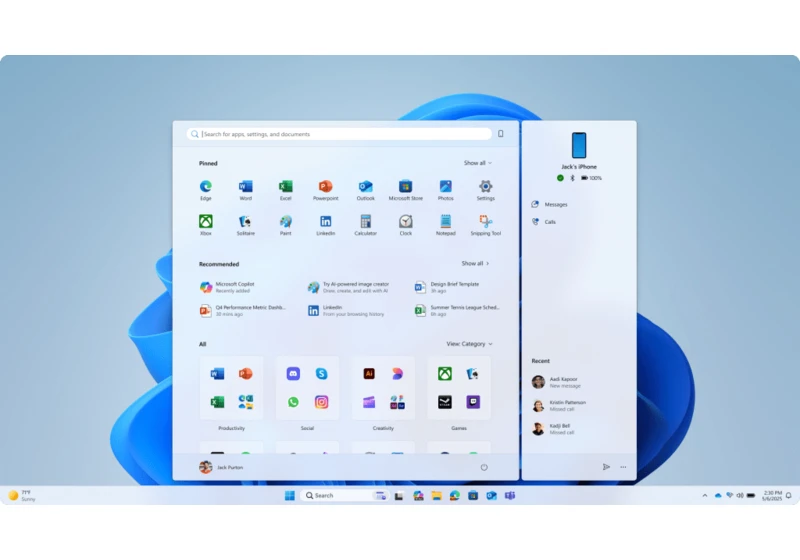The width and height of the screenshot is (800, 560).
Task: Expand the system tray hidden icons chevron
Action: click(705, 495)
